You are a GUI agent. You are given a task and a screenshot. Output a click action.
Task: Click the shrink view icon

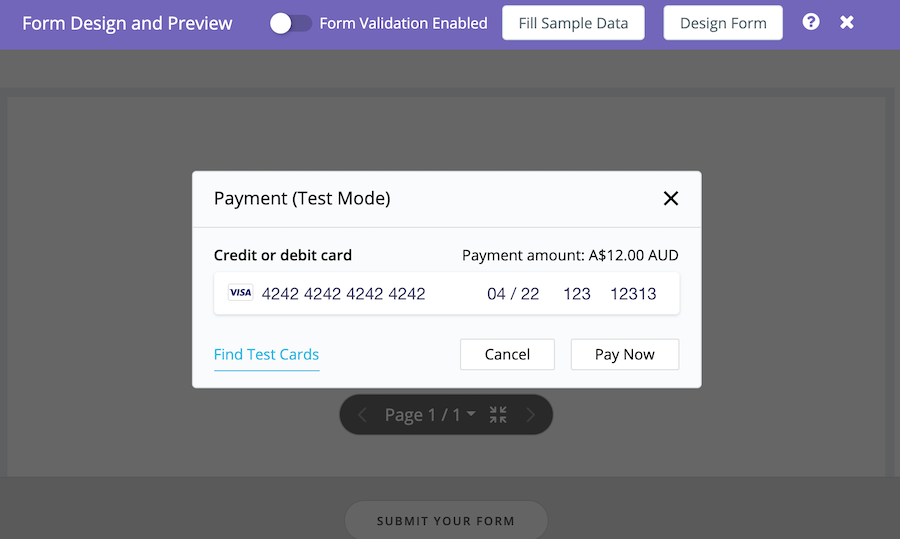(x=498, y=415)
